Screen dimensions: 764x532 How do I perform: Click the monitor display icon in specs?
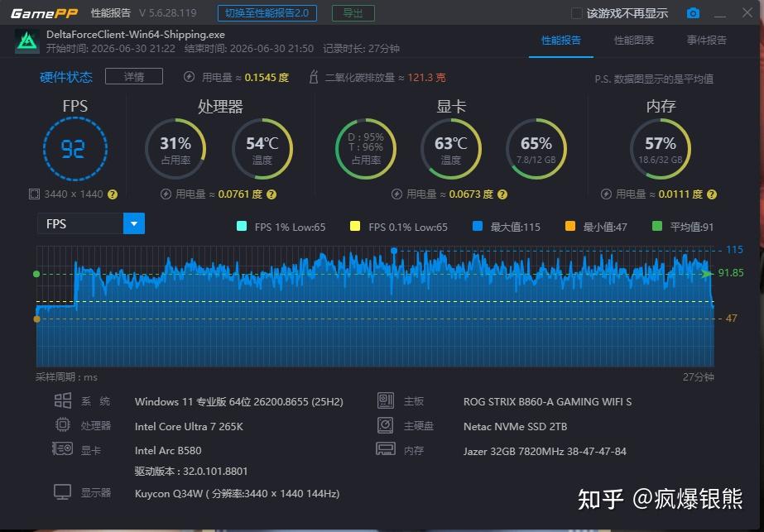pos(63,492)
